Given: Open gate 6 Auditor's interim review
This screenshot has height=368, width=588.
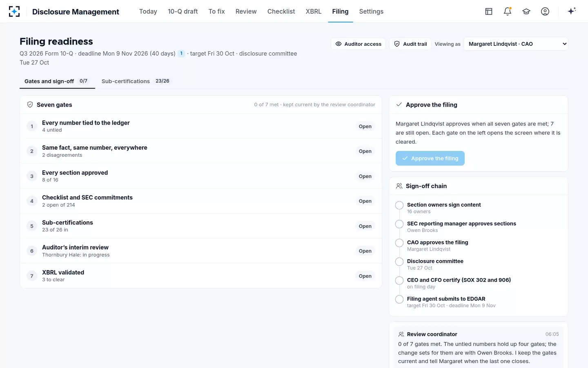Looking at the screenshot, I should point(200,251).
